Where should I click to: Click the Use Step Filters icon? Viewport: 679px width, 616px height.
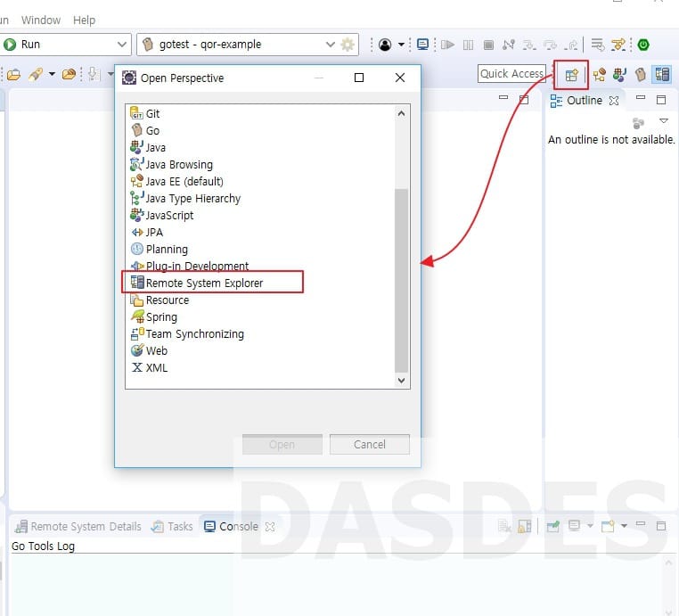pos(618,45)
